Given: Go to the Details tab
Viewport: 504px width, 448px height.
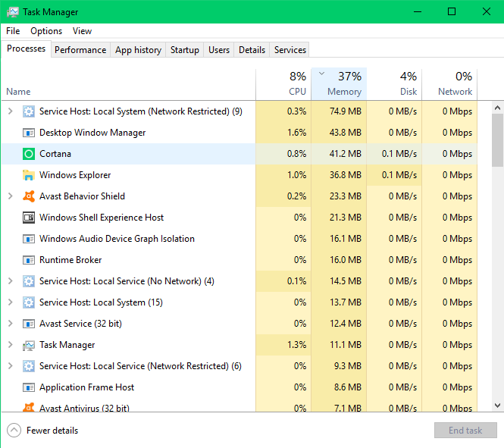Looking at the screenshot, I should 252,50.
